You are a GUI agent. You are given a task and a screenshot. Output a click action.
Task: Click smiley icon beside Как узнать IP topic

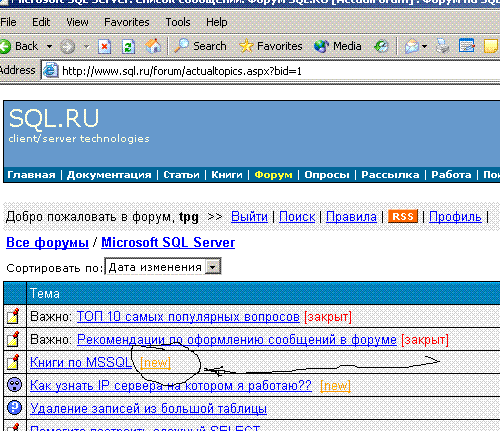(14, 385)
